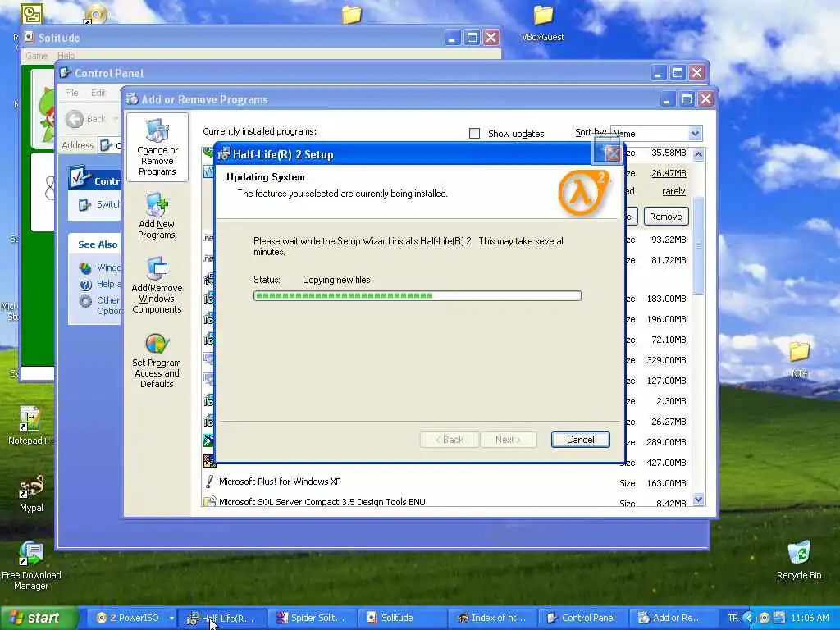
Task: Click the Half-Life lambda logo
Action: click(583, 192)
